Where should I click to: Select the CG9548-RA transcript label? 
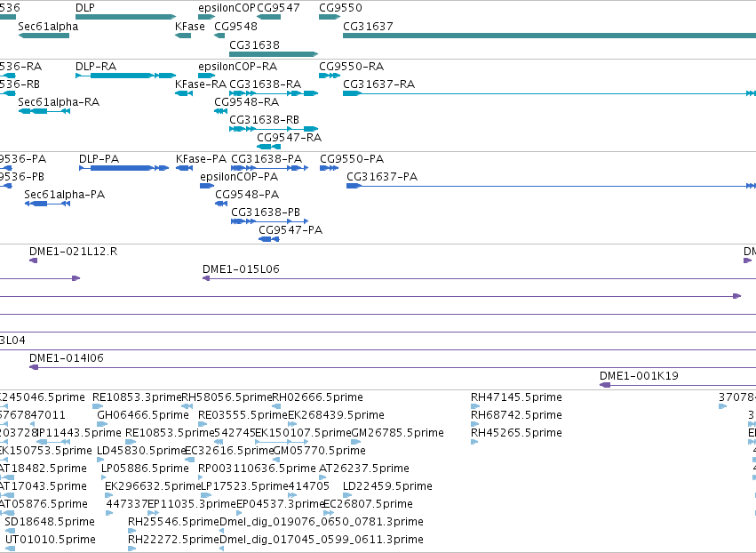coord(247,102)
